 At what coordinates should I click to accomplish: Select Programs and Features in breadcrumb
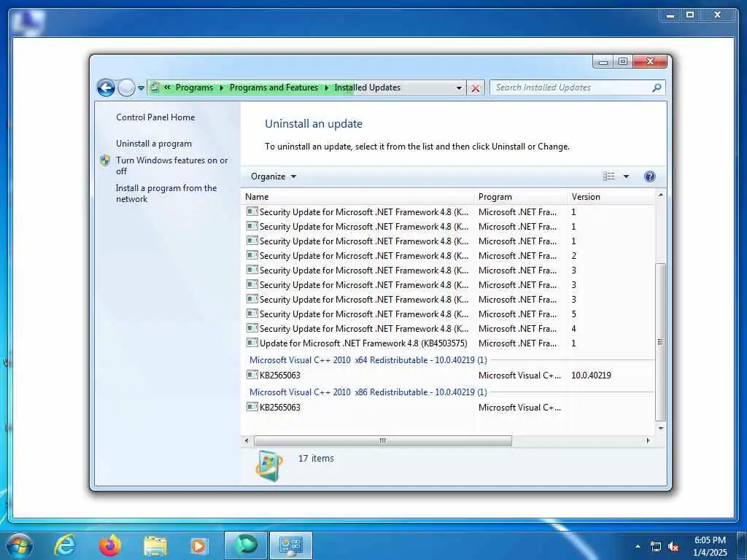[x=274, y=87]
